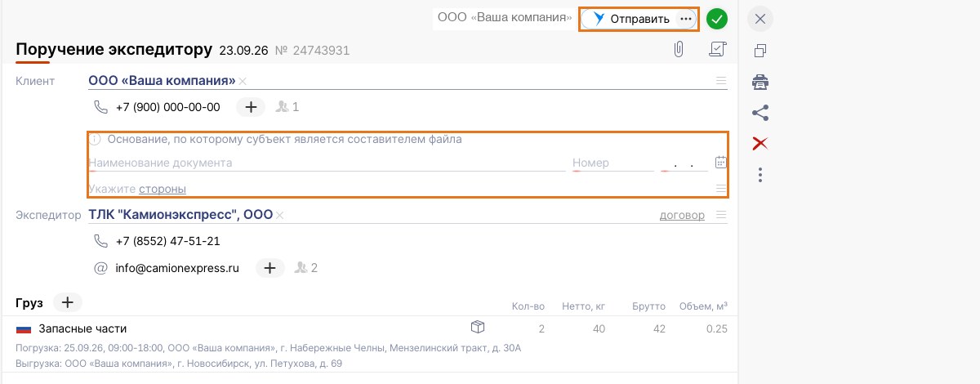980x384 pixels.
Task: Click the expeditor phone icon
Action: tap(101, 241)
